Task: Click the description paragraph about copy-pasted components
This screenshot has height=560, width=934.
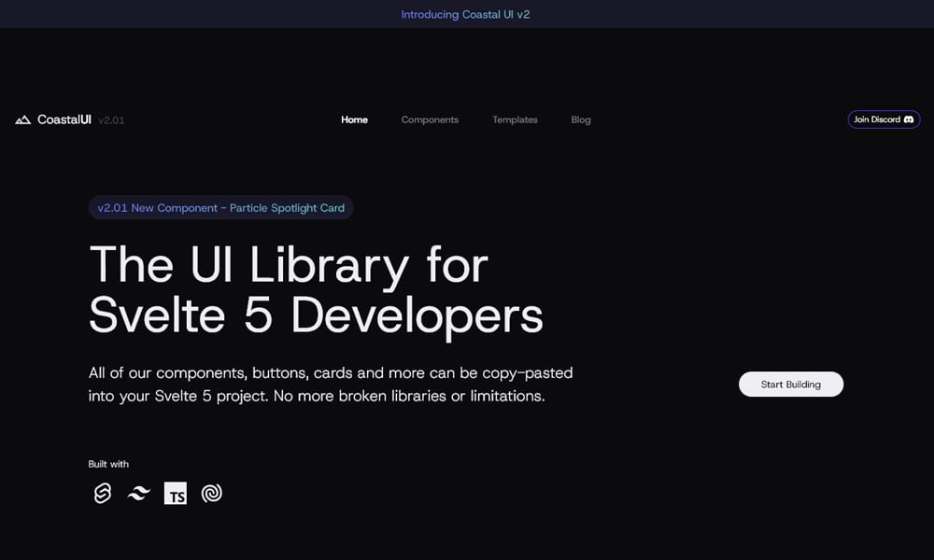Action: point(331,385)
